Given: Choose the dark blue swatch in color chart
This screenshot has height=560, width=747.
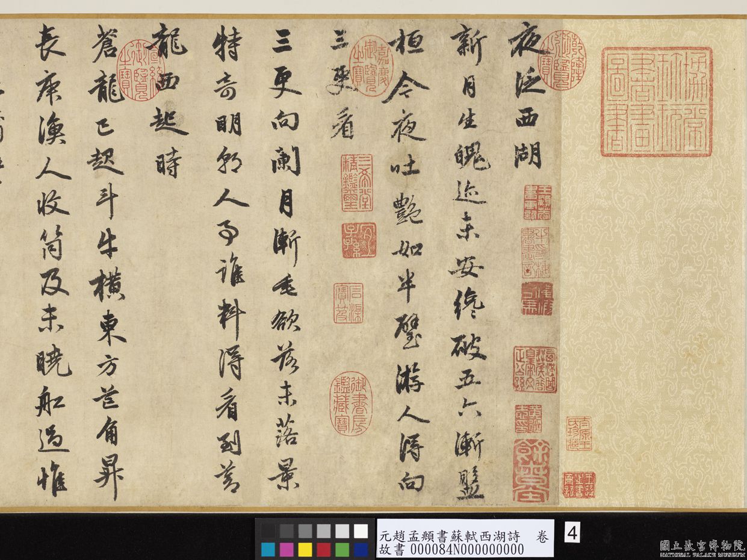Looking at the screenshot, I should [361, 549].
